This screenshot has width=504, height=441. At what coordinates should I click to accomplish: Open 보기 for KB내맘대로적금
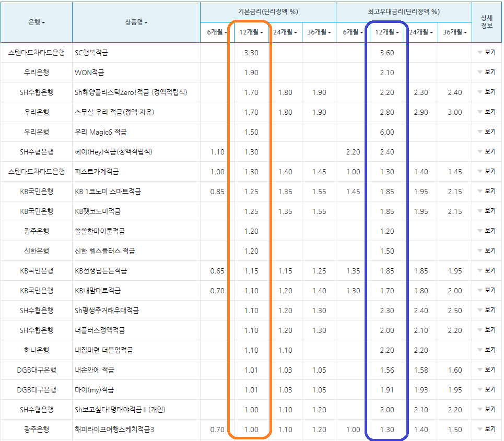point(487,290)
